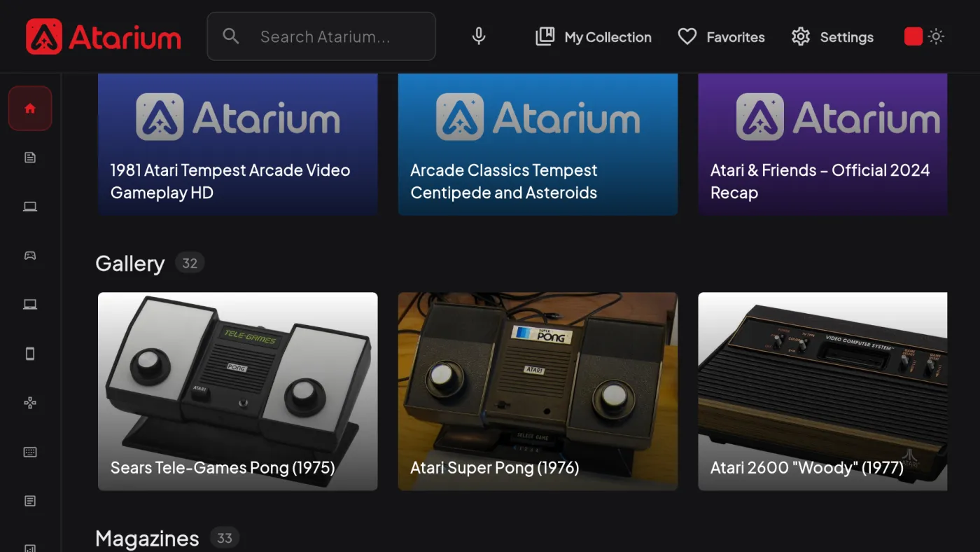
Task: Open the Atari & Friends 2024 Recap card
Action: coord(822,144)
